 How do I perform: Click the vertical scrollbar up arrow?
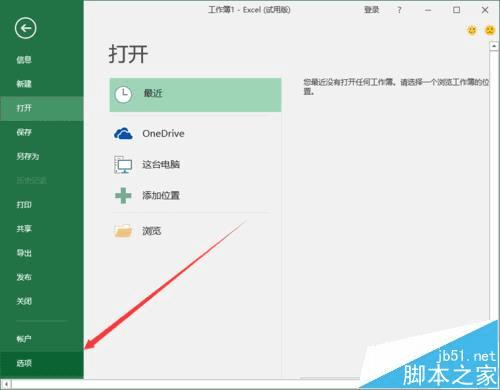tap(494, 46)
